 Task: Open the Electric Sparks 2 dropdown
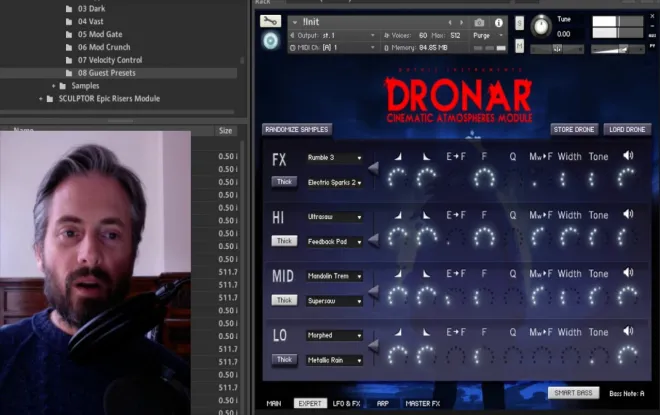tap(334, 182)
